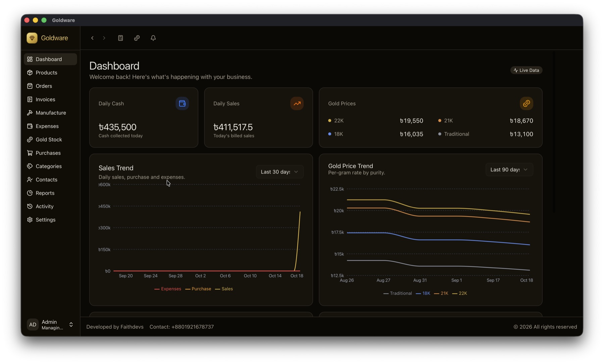604x364 pixels.
Task: Toggle the Purchase series in the legend
Action: pyautogui.click(x=198, y=289)
